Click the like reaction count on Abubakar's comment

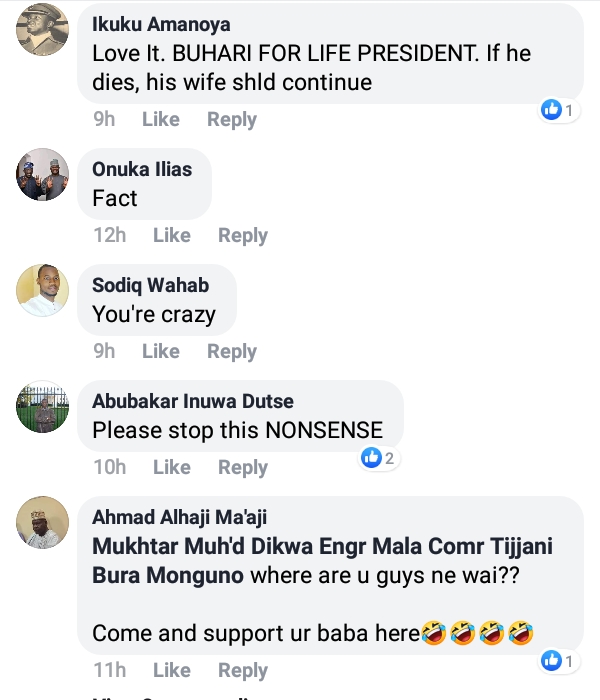tap(389, 458)
